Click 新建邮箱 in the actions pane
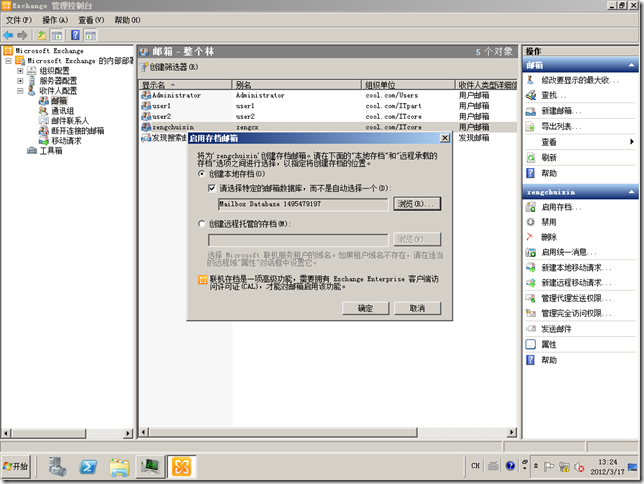The image size is (644, 484). pyautogui.click(x=561, y=111)
